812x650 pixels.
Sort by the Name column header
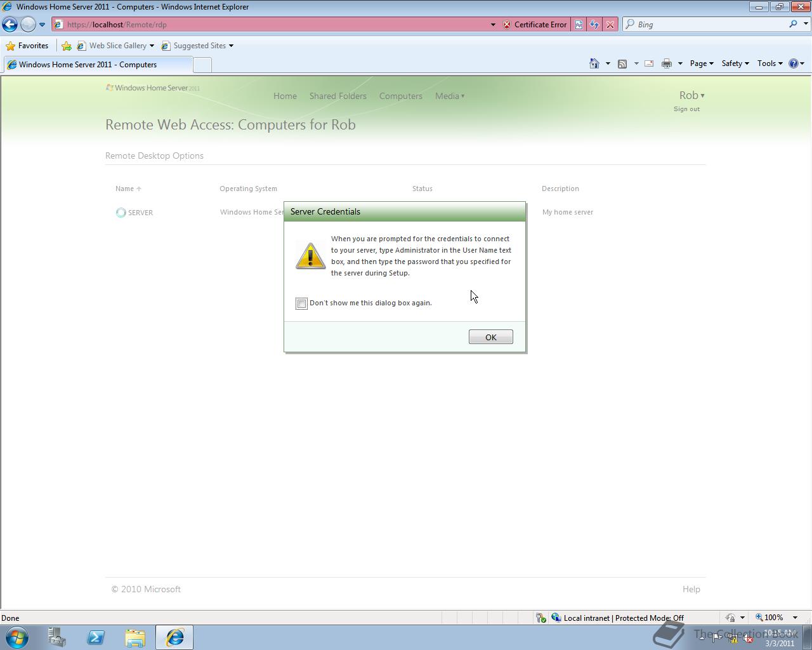[x=128, y=189]
